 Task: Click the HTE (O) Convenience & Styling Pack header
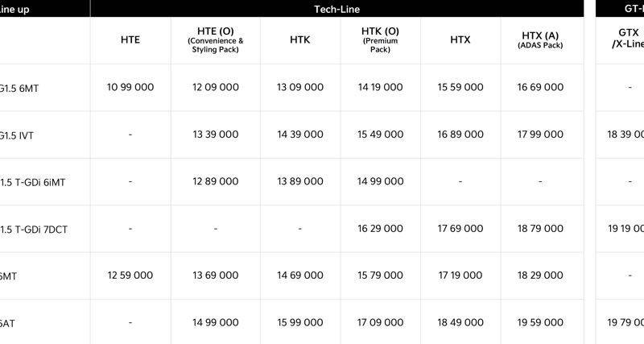216,39
